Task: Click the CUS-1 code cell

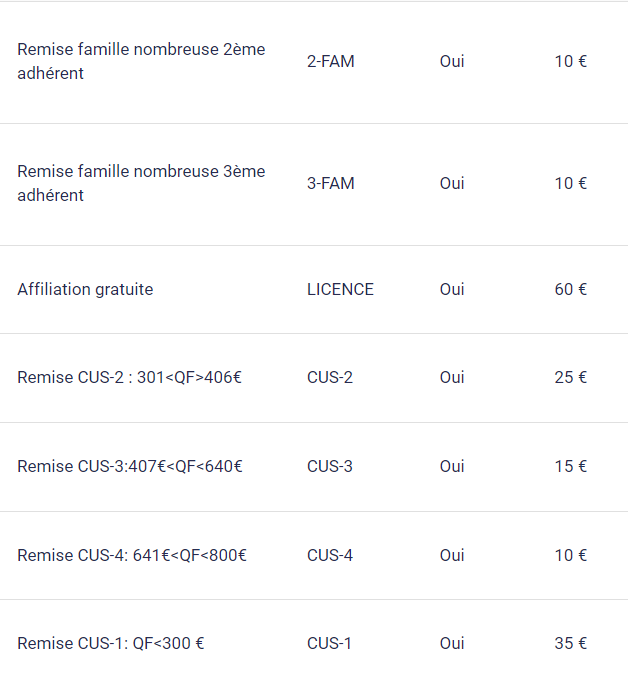Action: [329, 643]
